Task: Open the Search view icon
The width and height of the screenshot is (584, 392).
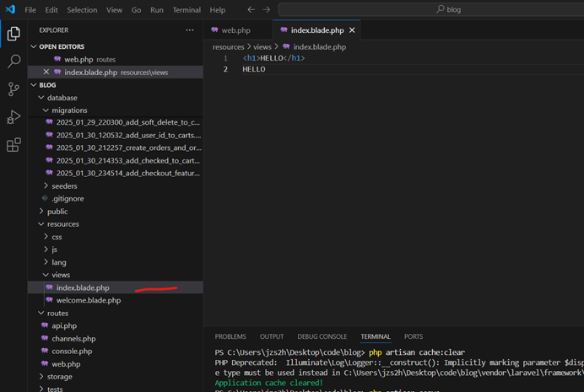Action: [x=14, y=62]
